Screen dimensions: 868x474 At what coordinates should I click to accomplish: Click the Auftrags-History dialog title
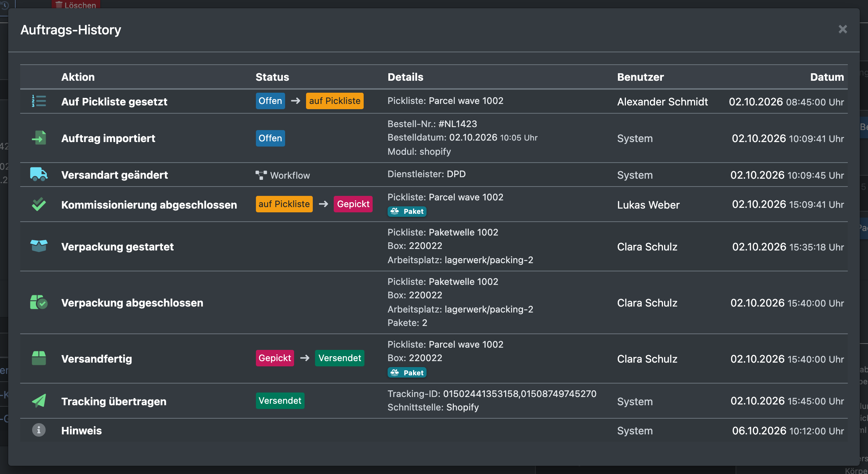click(71, 30)
